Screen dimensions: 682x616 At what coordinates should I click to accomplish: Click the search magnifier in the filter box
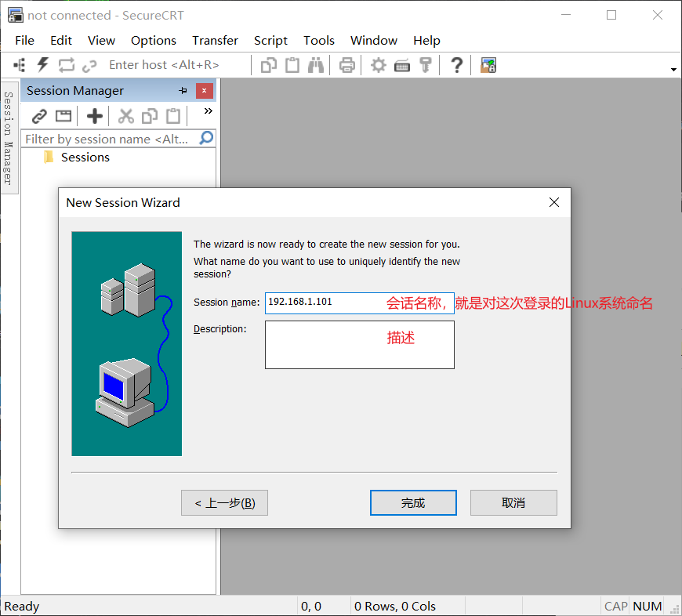[x=205, y=137]
